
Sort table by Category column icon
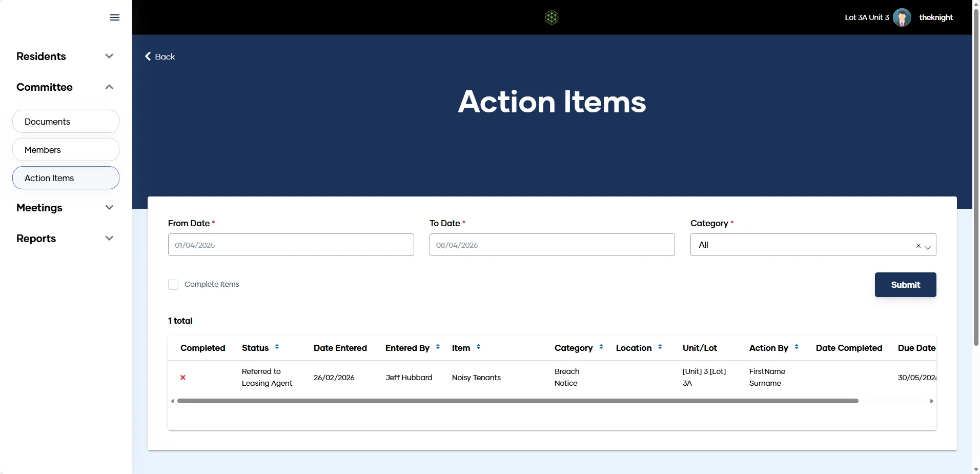click(601, 347)
